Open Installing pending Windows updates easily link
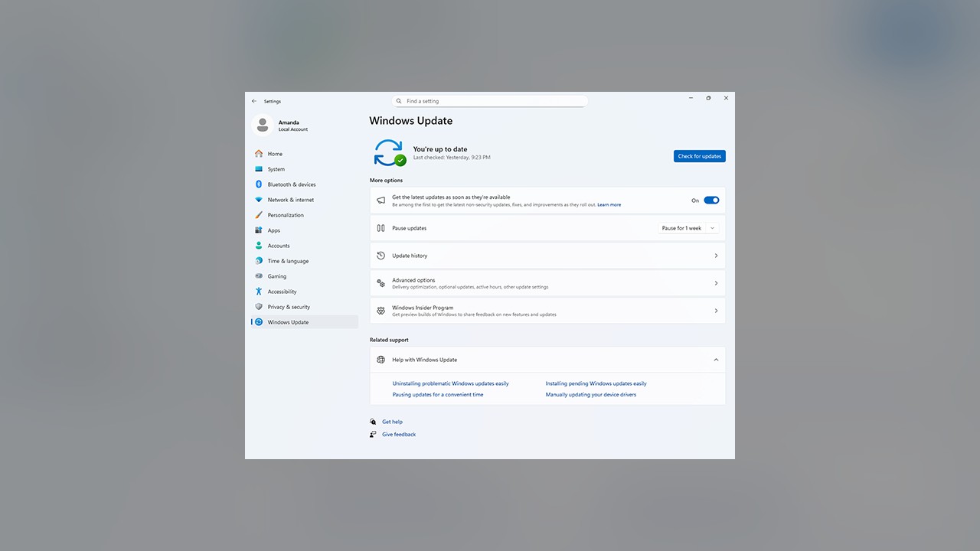This screenshot has height=551, width=980. point(596,383)
